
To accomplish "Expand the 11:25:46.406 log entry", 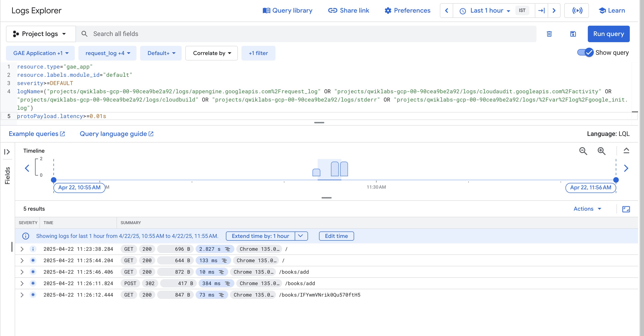I will 22,272.
